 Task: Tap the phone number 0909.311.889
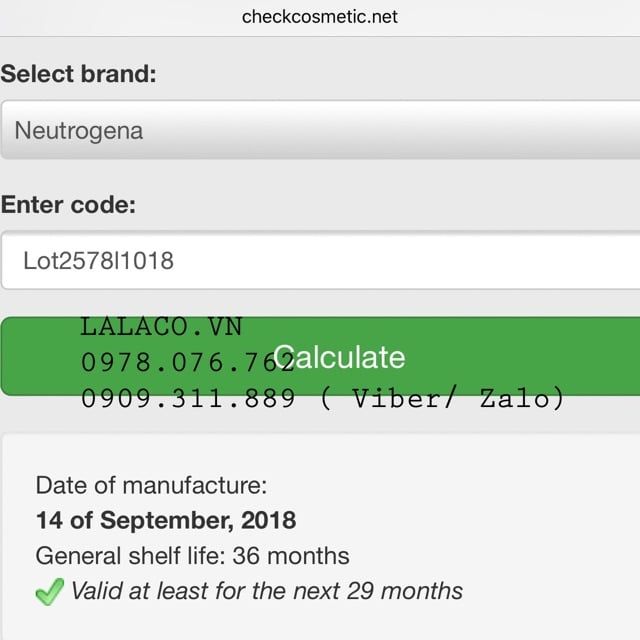tap(188, 399)
